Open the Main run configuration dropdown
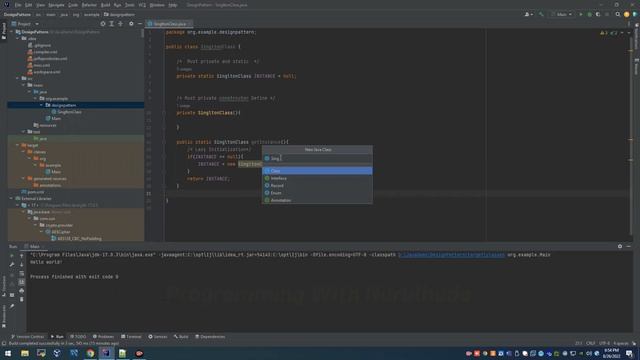Image resolution: width=640 pixels, height=360 pixels. click(x=562, y=14)
